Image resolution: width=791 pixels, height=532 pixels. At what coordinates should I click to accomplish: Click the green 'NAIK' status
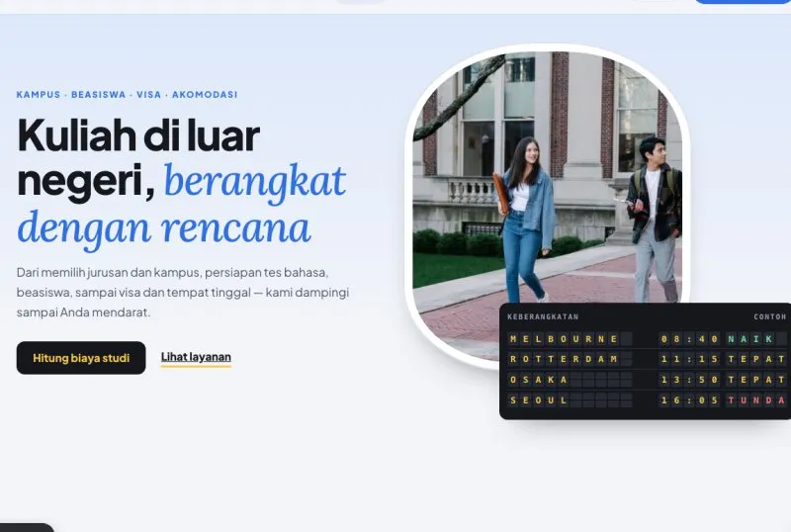tap(750, 339)
